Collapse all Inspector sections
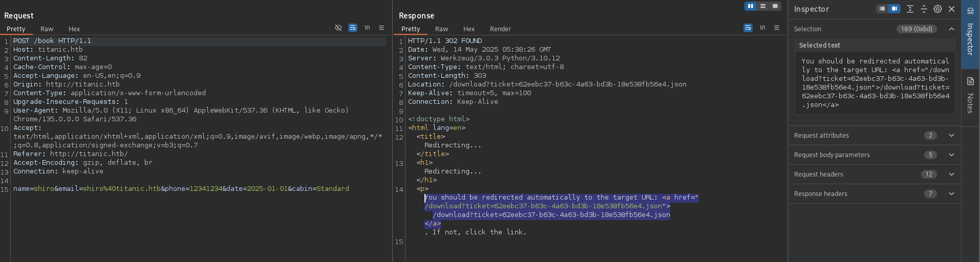This screenshot has height=262, width=980. [x=924, y=9]
